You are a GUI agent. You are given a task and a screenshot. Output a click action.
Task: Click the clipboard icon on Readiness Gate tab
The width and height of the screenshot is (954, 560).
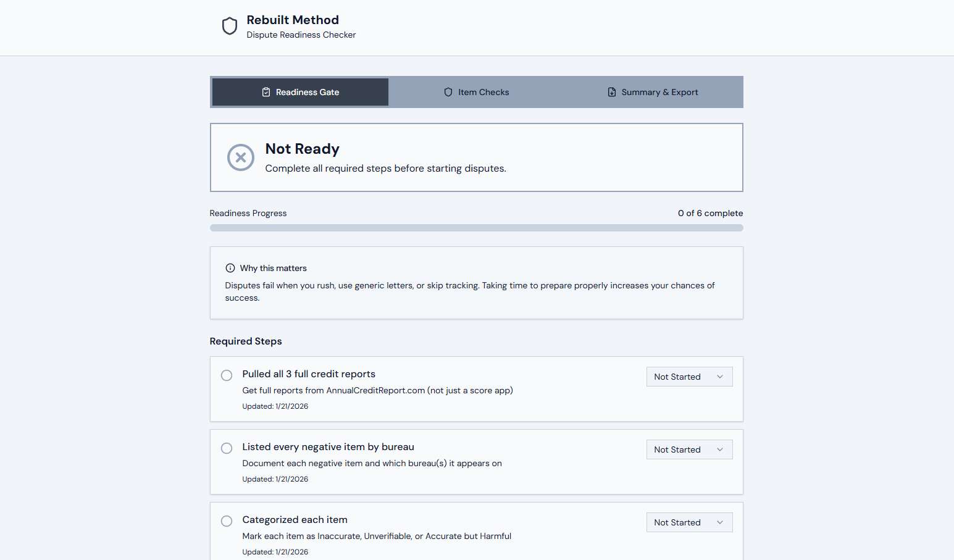(x=266, y=92)
